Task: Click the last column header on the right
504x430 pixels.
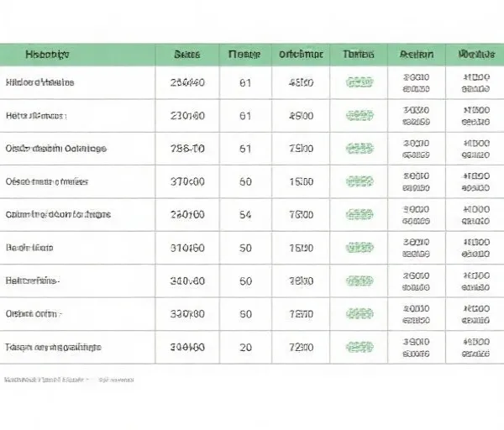Action: (x=475, y=55)
